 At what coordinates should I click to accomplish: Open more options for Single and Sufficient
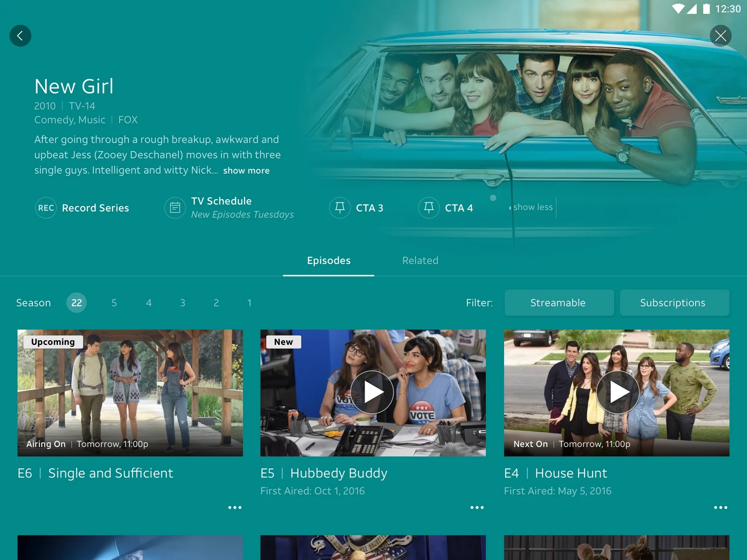click(235, 507)
